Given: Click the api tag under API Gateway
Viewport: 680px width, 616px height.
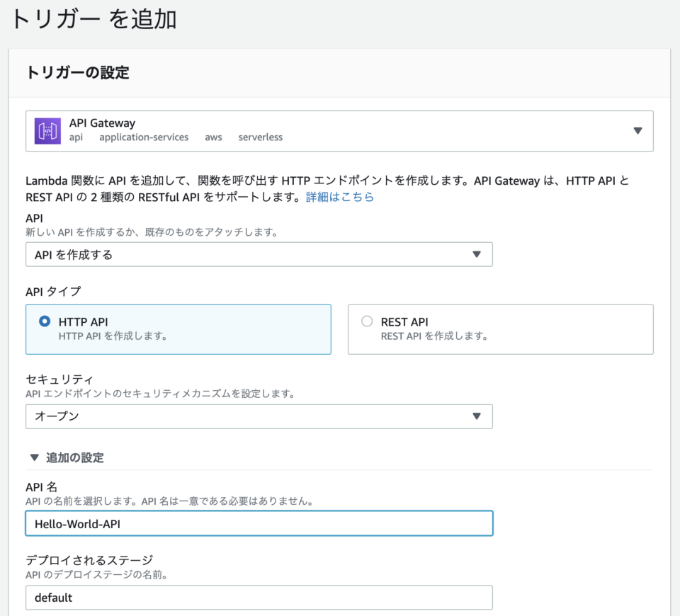Looking at the screenshot, I should tap(76, 137).
